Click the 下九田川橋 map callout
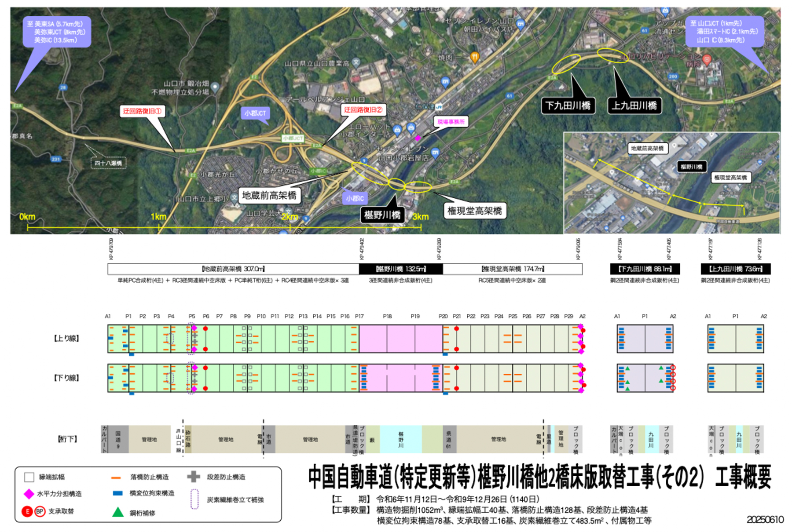The width and height of the screenshot is (792, 532). point(568,106)
